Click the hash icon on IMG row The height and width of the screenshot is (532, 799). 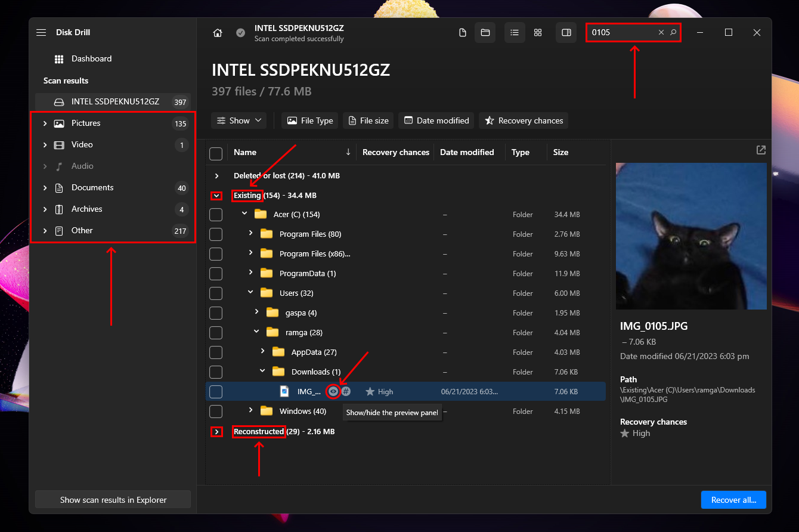pyautogui.click(x=346, y=392)
